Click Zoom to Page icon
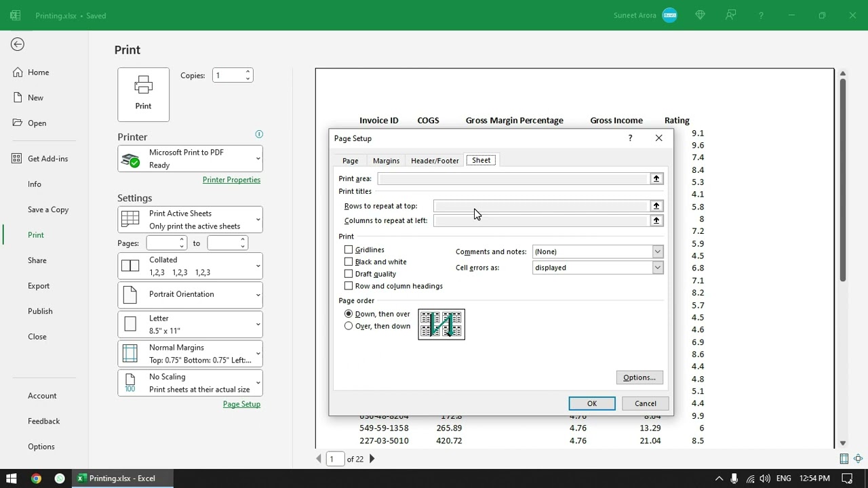 coord(858,459)
